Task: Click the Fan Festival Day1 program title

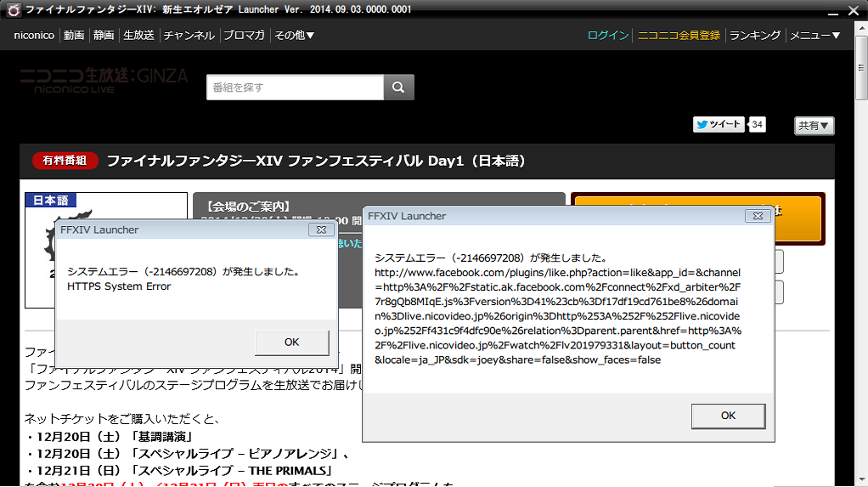Action: pyautogui.click(x=316, y=161)
